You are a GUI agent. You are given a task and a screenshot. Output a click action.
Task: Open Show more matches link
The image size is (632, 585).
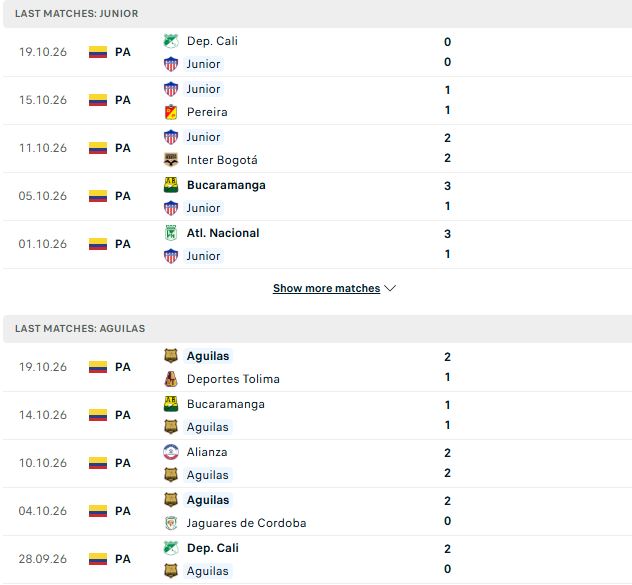click(326, 288)
